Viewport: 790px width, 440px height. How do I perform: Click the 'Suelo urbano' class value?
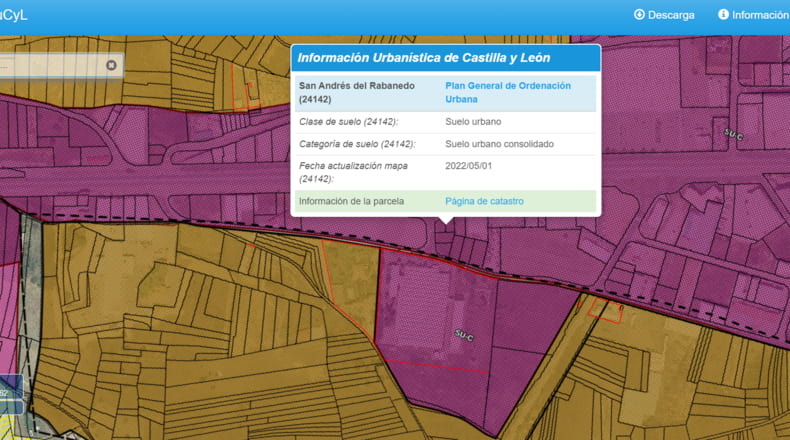point(473,122)
